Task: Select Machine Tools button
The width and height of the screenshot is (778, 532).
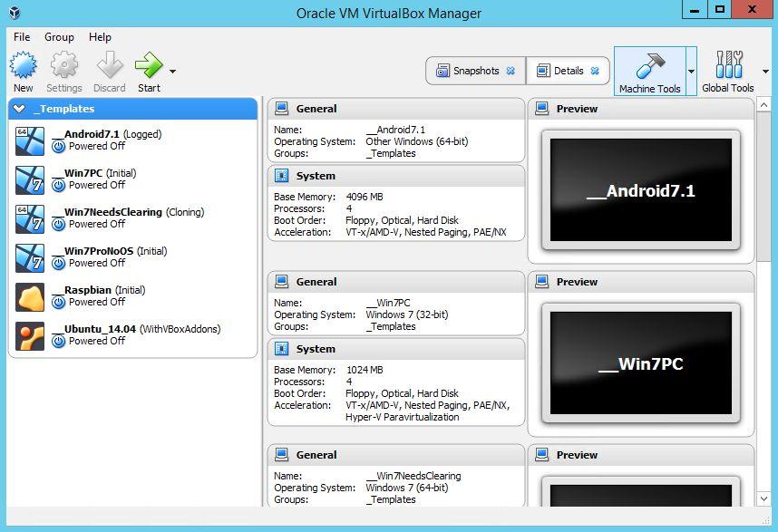Action: (x=650, y=72)
